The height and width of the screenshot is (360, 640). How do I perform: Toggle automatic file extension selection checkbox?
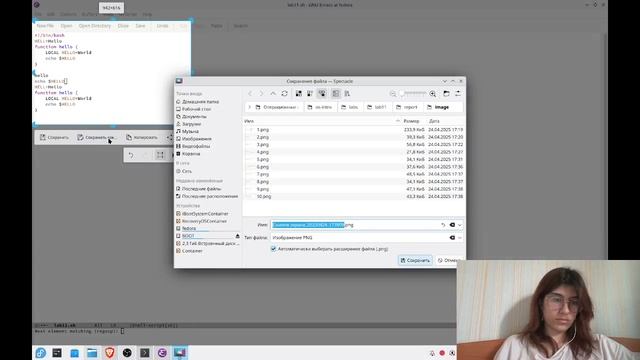point(273,249)
